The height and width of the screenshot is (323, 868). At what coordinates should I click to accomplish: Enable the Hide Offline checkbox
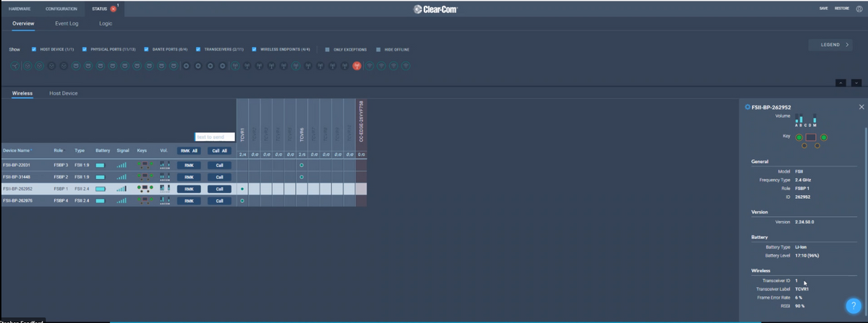point(378,50)
